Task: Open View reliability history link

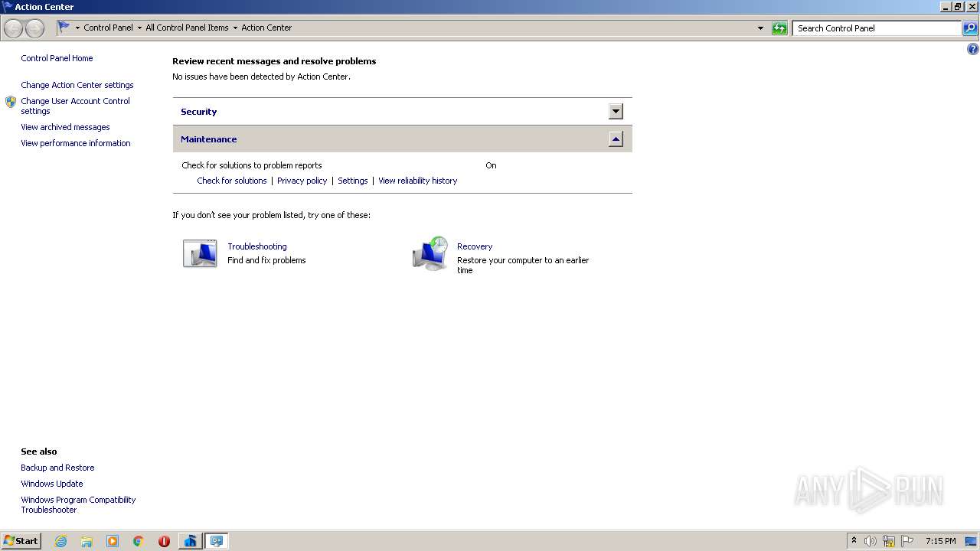Action: pyautogui.click(x=417, y=181)
